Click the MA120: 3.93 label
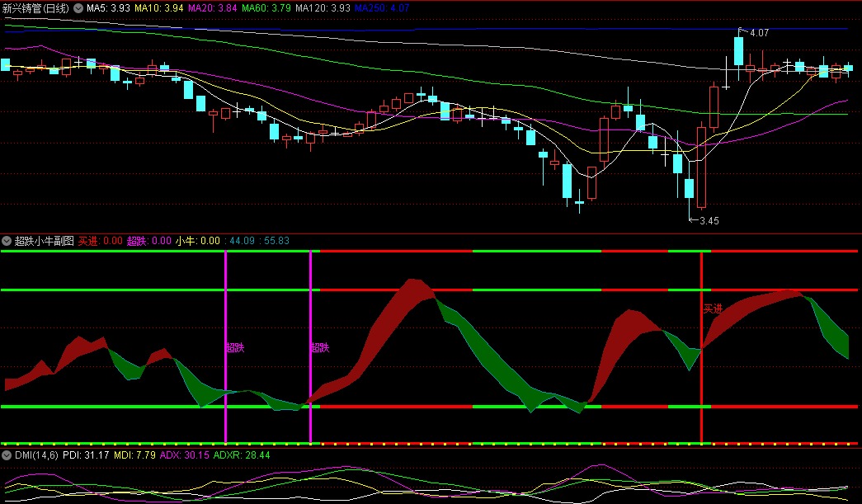 [x=323, y=8]
